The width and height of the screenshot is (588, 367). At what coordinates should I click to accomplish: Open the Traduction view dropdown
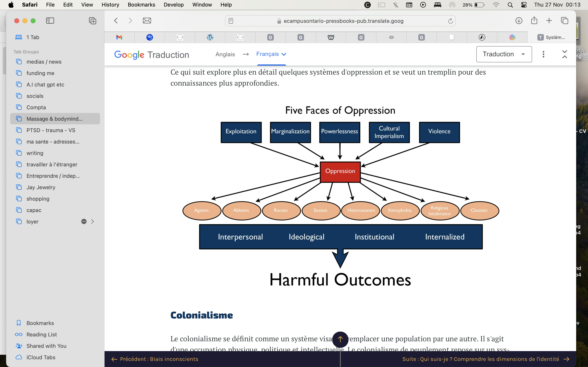(x=504, y=54)
